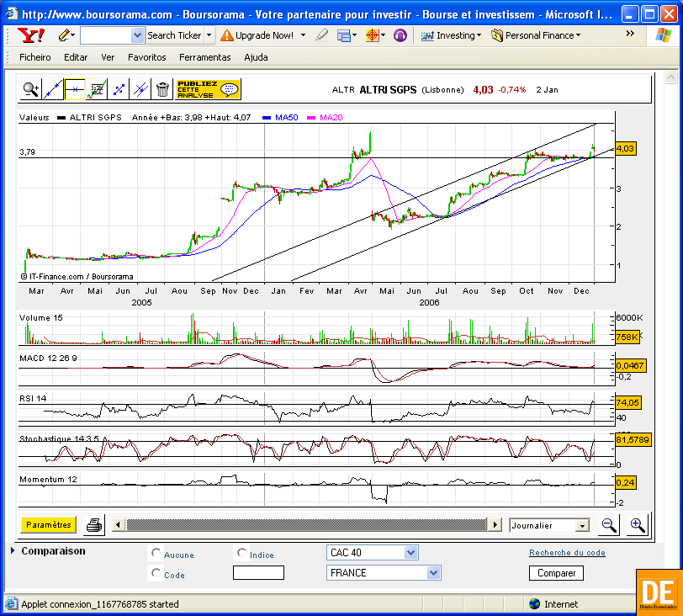The height and width of the screenshot is (616, 683).
Task: Click the Internet zone globe in status bar
Action: coord(534,604)
